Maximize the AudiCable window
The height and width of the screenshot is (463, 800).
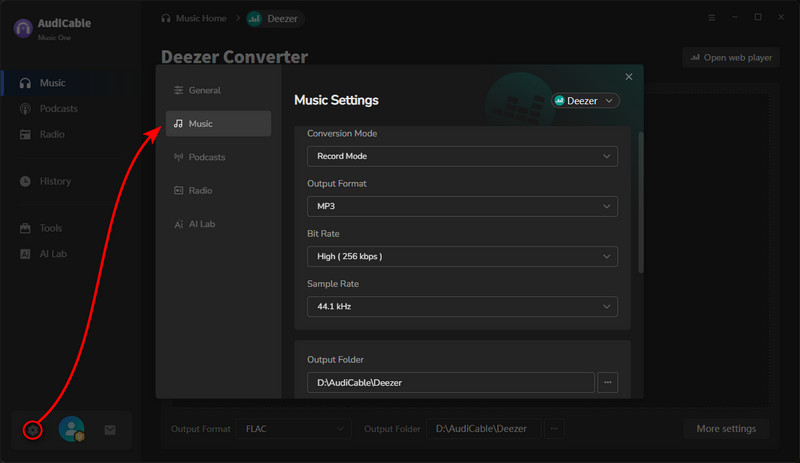pyautogui.click(x=758, y=17)
